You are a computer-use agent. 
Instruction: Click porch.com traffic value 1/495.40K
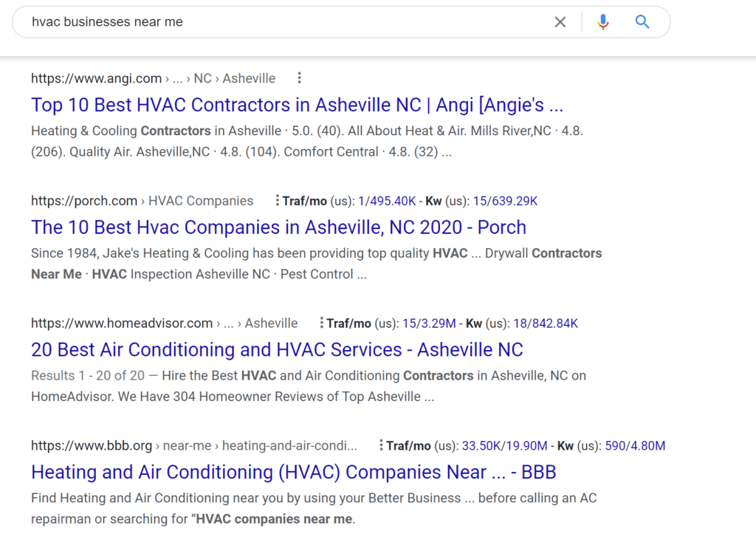point(387,201)
